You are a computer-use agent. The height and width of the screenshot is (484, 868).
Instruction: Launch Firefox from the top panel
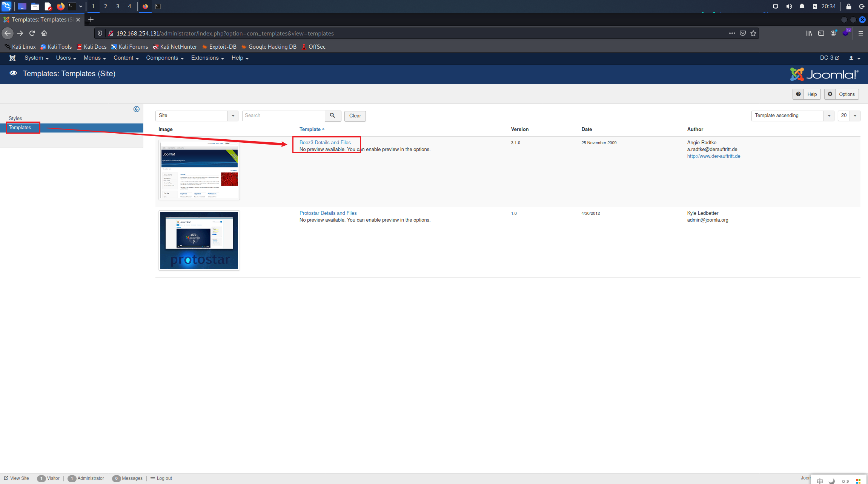[x=60, y=6]
